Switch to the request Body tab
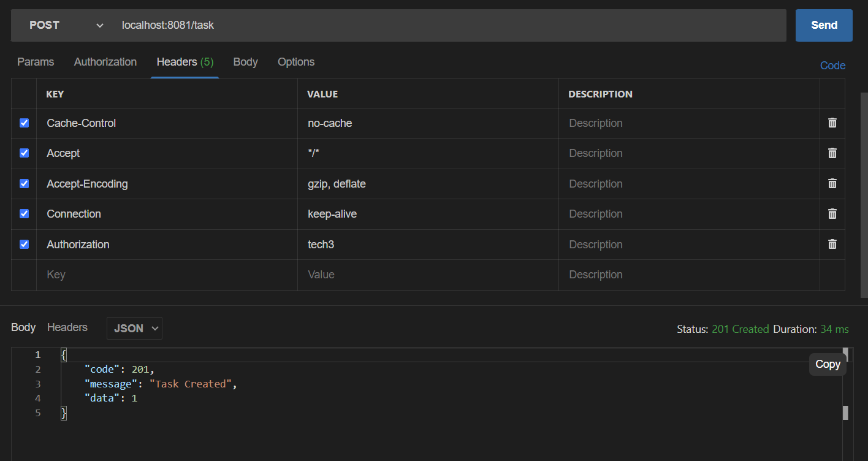This screenshot has width=868, height=461. point(245,62)
